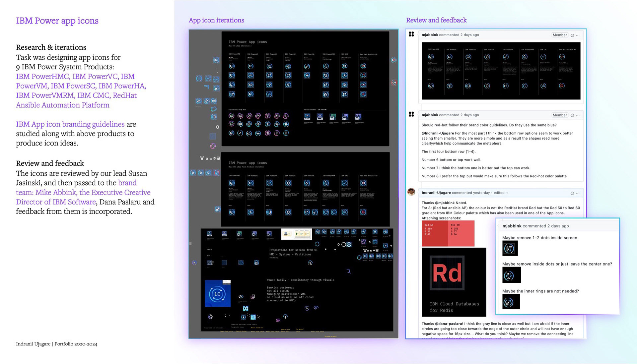The image size is (637, 364).
Task: Click the Red 50 color swatch
Action: coord(461,233)
